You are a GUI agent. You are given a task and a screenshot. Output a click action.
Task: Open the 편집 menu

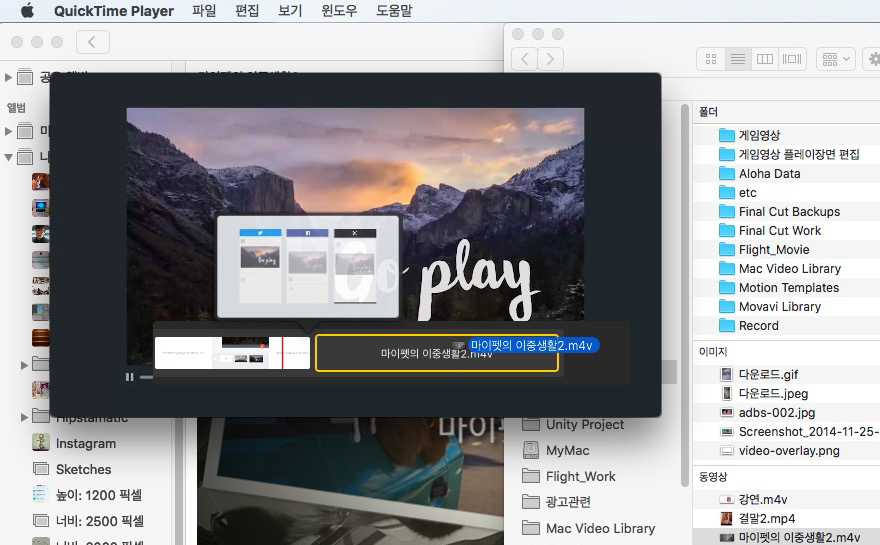(247, 11)
